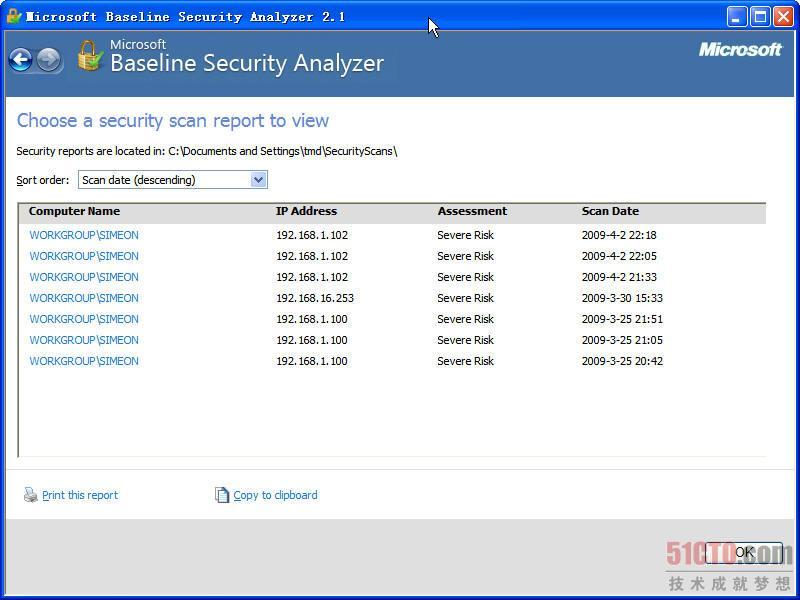Open the SIMEON report scanned 2009-4-2 21:33
This screenshot has height=600, width=800.
click(x=84, y=277)
